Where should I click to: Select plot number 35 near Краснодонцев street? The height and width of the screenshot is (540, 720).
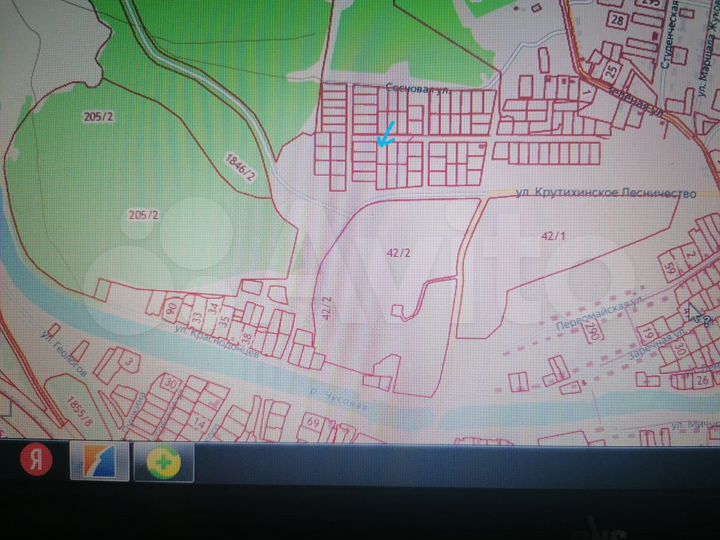[224, 321]
